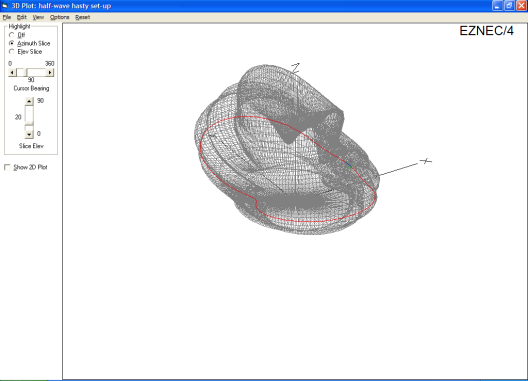Select the Off highlight radio button
528x381 pixels.
[x=12, y=35]
